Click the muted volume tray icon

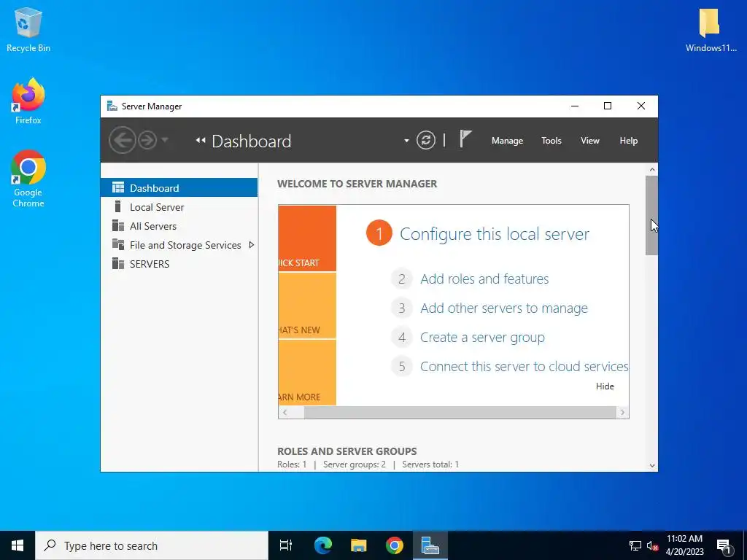click(x=652, y=546)
